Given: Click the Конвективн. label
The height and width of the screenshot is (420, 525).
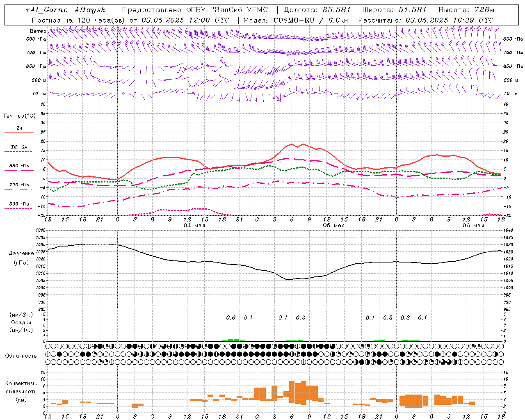Looking at the screenshot, I should pos(21,383).
